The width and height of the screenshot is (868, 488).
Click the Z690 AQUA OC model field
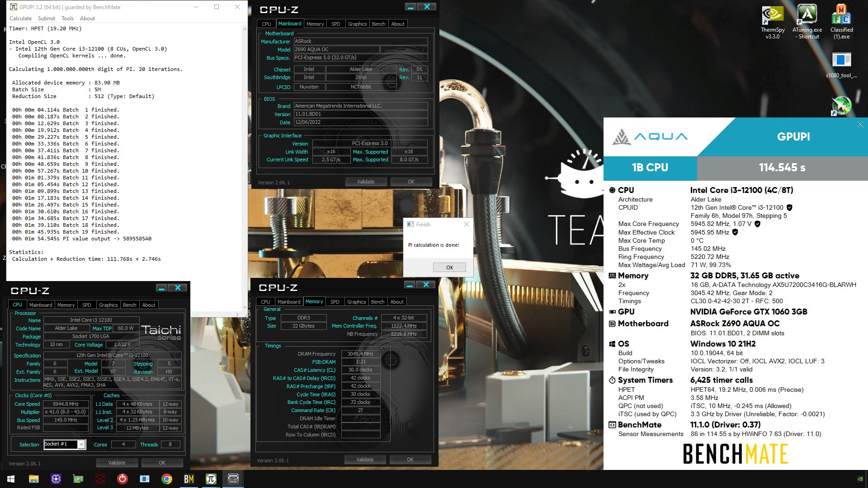[x=336, y=50]
